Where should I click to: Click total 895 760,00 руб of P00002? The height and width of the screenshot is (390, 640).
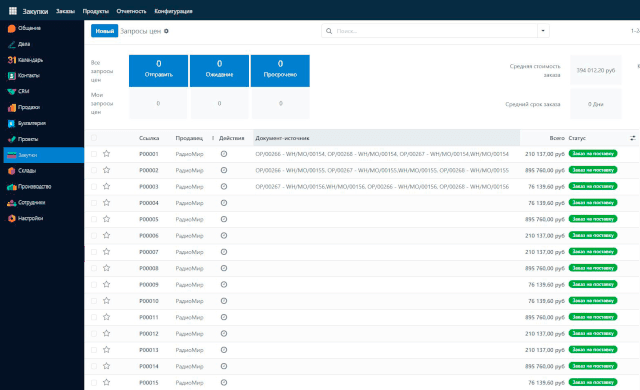pyautogui.click(x=544, y=171)
